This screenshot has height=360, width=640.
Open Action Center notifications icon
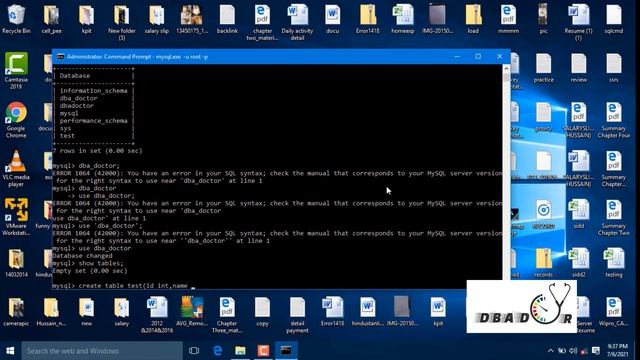(x=596, y=351)
